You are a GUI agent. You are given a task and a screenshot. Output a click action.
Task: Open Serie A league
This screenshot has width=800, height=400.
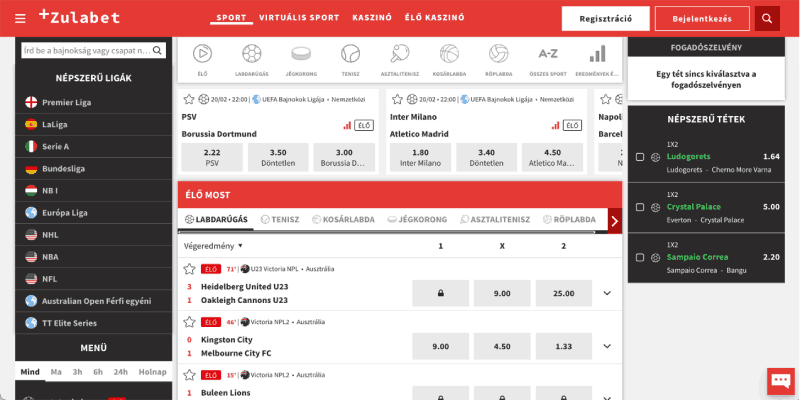pos(93,146)
